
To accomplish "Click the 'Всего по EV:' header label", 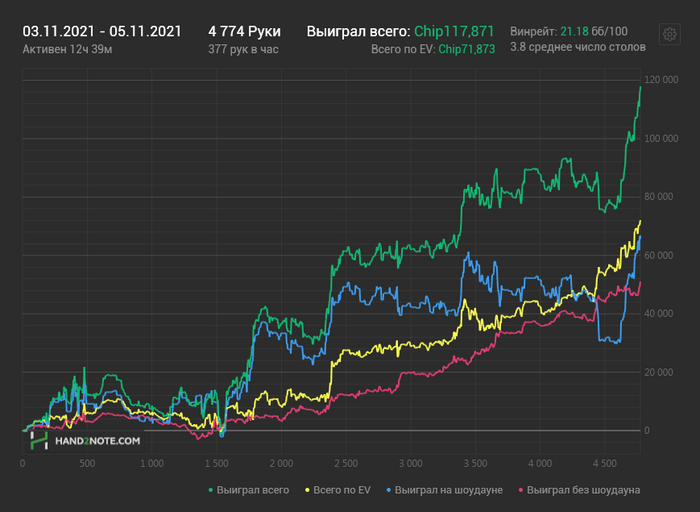I will coord(403,49).
